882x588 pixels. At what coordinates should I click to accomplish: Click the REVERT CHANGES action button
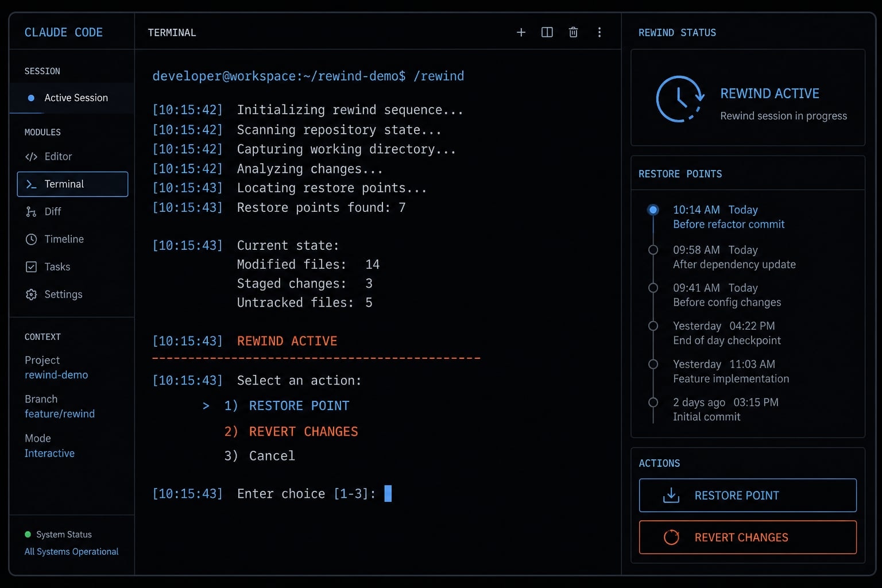click(x=748, y=537)
